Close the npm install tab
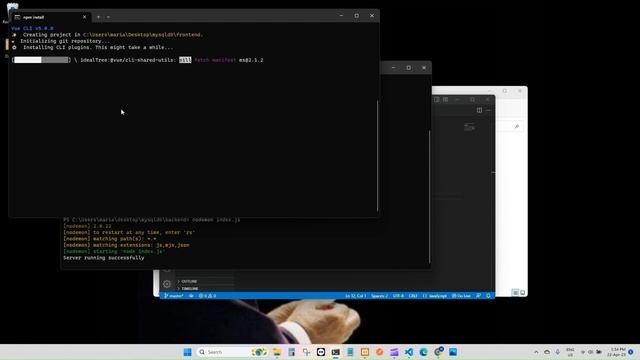 tap(84, 17)
